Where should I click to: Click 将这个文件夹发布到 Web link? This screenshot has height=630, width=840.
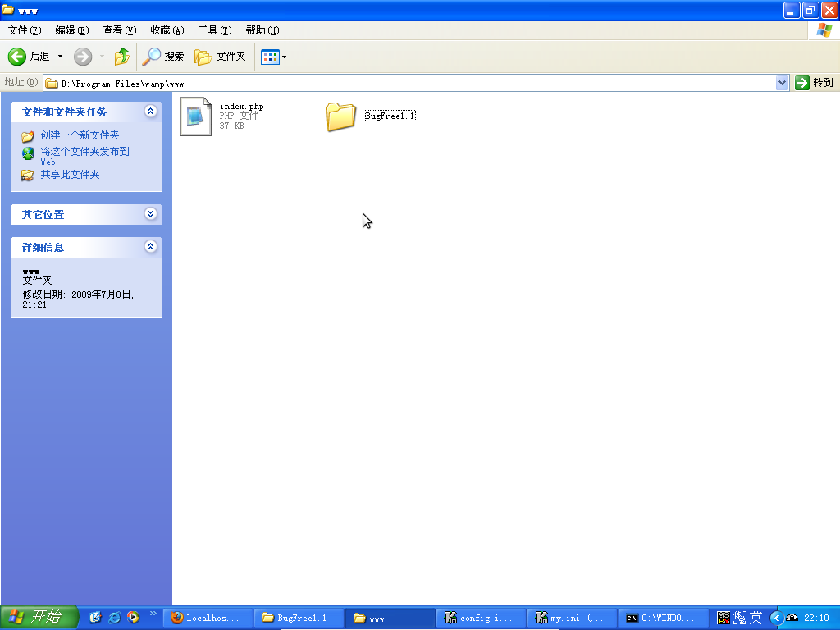pyautogui.click(x=84, y=156)
